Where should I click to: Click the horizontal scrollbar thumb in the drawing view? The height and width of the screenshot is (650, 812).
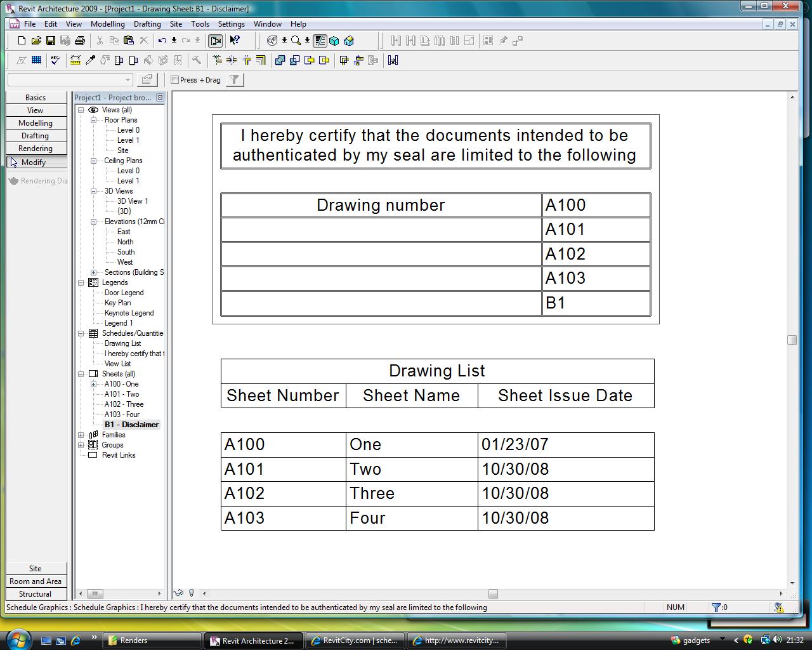tap(493, 594)
